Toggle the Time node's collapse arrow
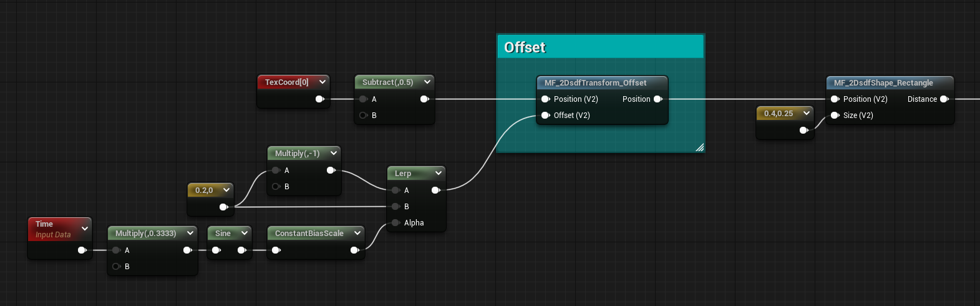This screenshot has width=980, height=306. coord(85,229)
